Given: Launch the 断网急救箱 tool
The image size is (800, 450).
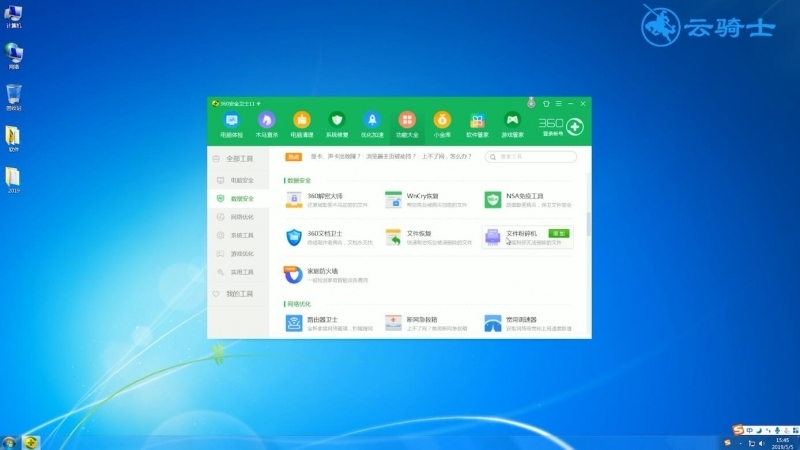Looking at the screenshot, I should point(427,323).
